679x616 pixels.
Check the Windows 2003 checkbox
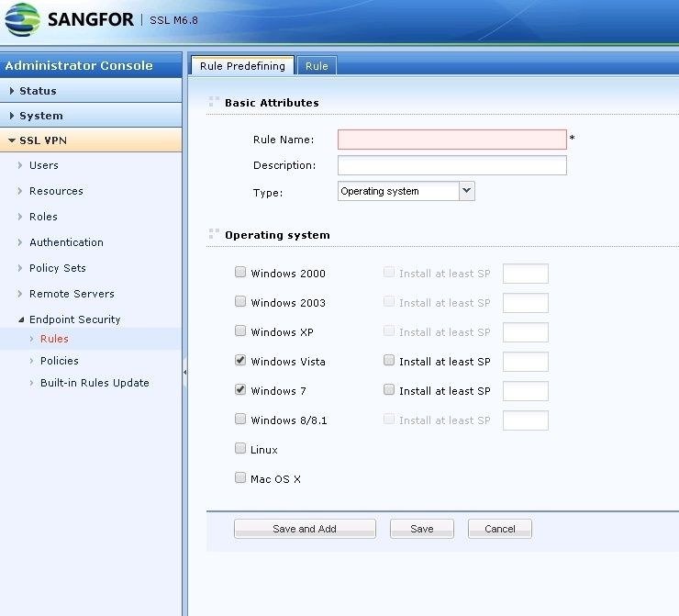(240, 301)
